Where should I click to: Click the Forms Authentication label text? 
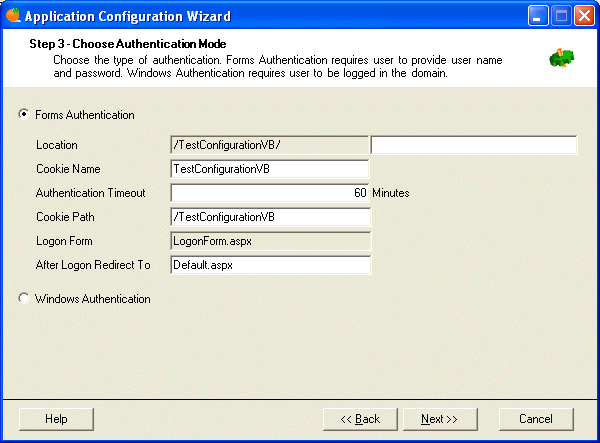tap(85, 115)
